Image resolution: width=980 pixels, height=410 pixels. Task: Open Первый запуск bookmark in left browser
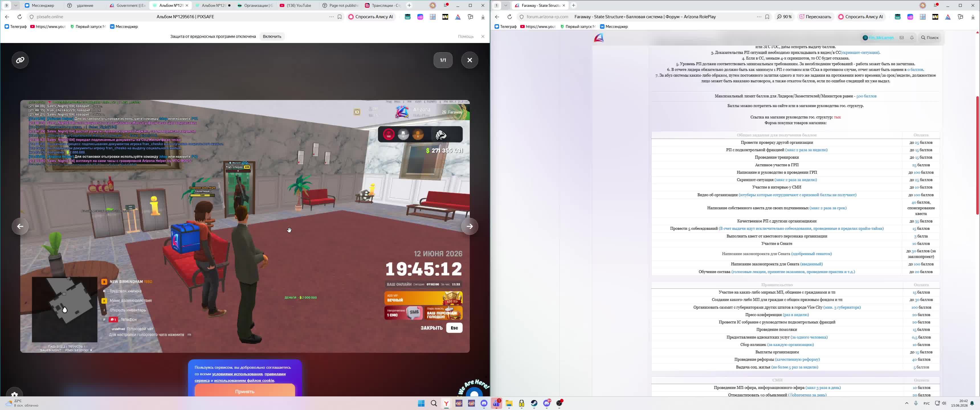(88, 27)
